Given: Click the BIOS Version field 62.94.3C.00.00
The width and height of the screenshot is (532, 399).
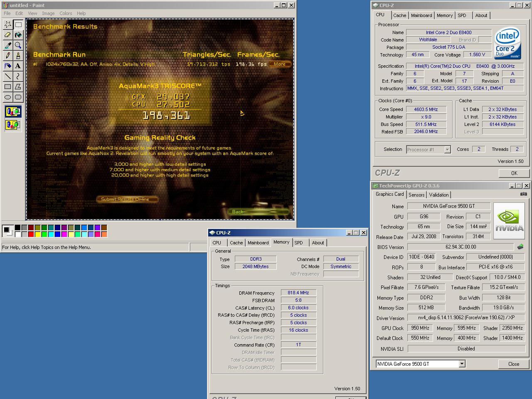Looking at the screenshot, I should point(461,247).
